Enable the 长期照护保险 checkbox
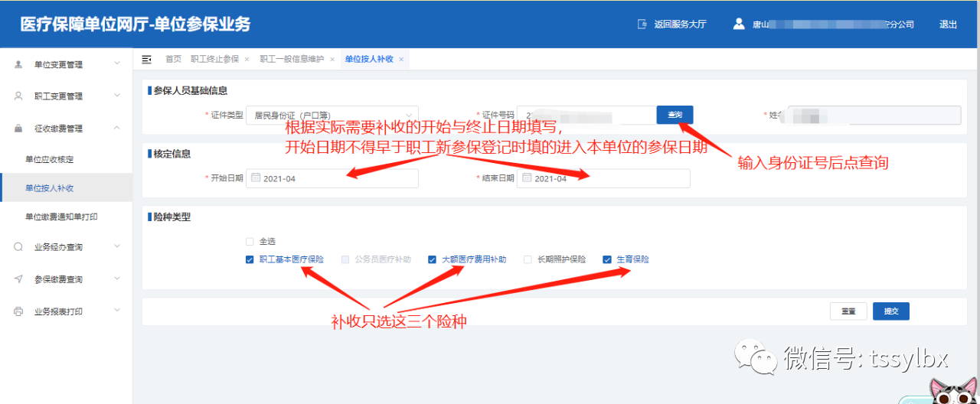The image size is (980, 404). click(x=528, y=259)
